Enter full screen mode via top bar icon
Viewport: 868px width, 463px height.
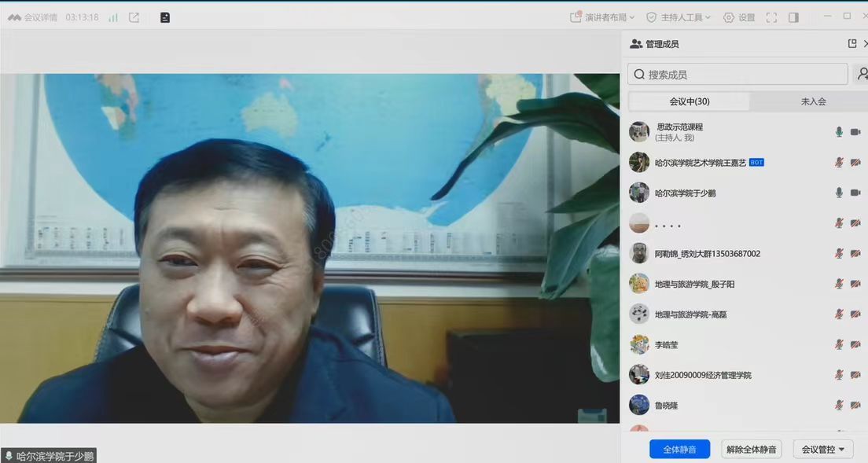[x=771, y=17]
